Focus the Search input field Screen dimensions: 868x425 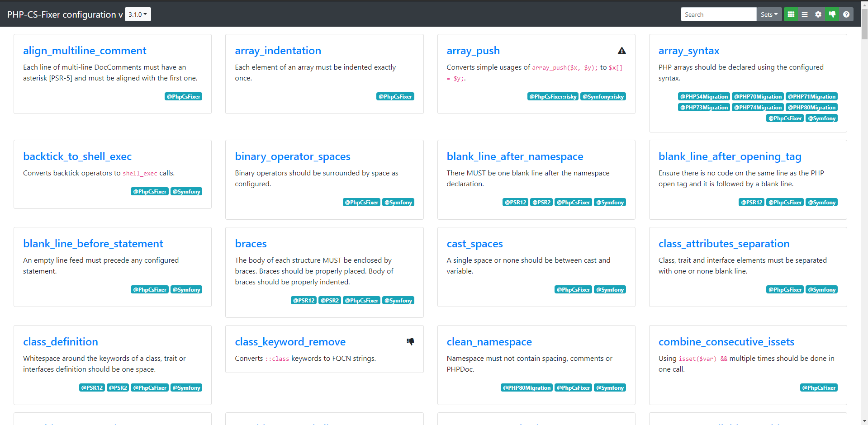coord(718,14)
